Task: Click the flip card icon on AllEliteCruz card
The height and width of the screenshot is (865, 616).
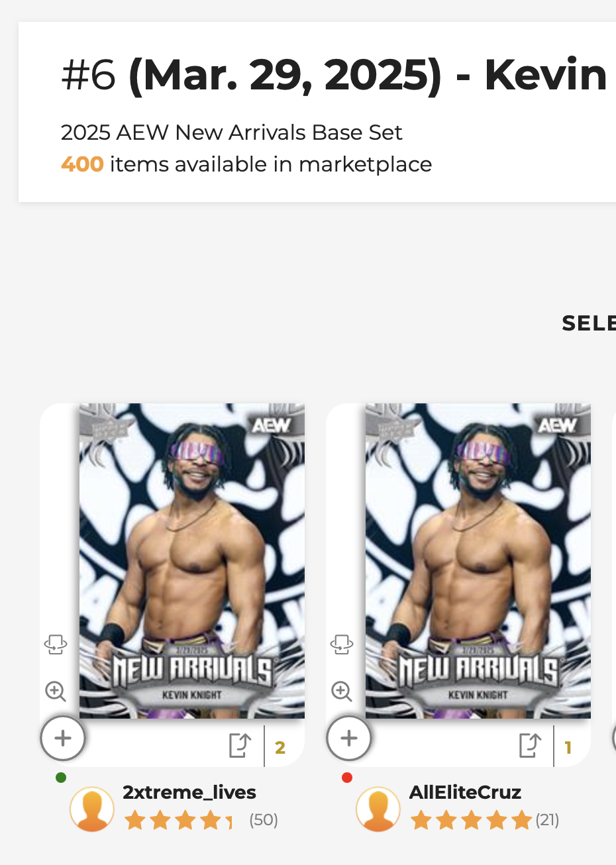Action: click(x=342, y=644)
